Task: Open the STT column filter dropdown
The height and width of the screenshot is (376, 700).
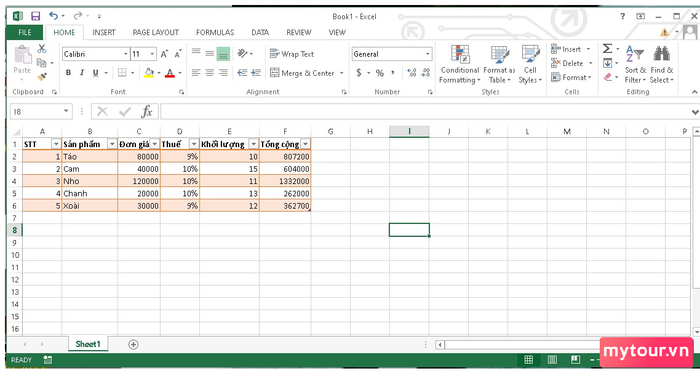Action: tap(56, 144)
